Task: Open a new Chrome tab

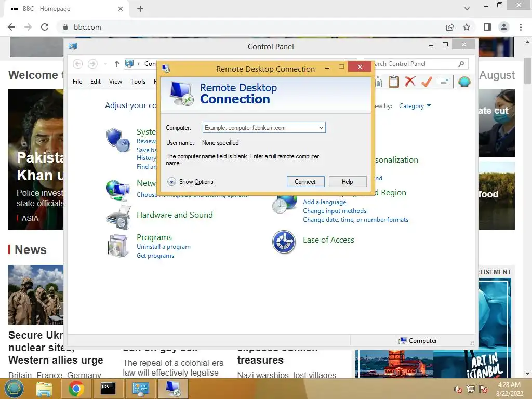Action: pyautogui.click(x=140, y=9)
